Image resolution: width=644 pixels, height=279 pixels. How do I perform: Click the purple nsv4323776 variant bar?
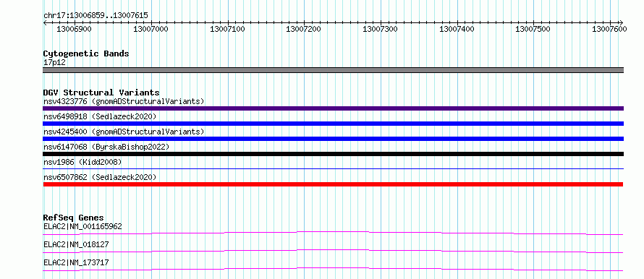333,108
